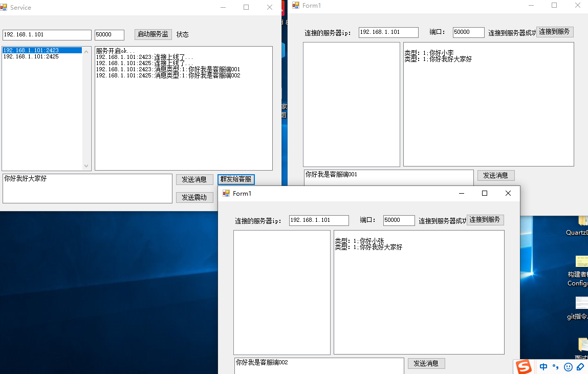Click 连接到服务 button in top-right Form1
This screenshot has height=374, width=588.
click(x=555, y=32)
